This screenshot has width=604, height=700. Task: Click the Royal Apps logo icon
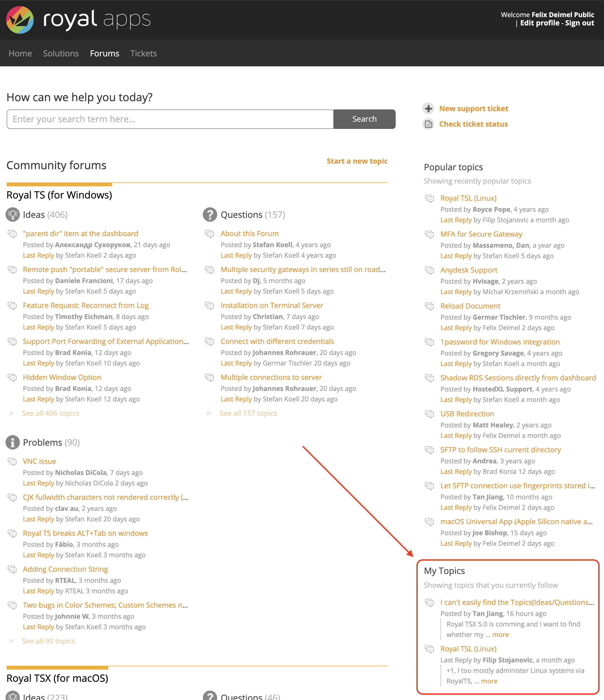20,20
